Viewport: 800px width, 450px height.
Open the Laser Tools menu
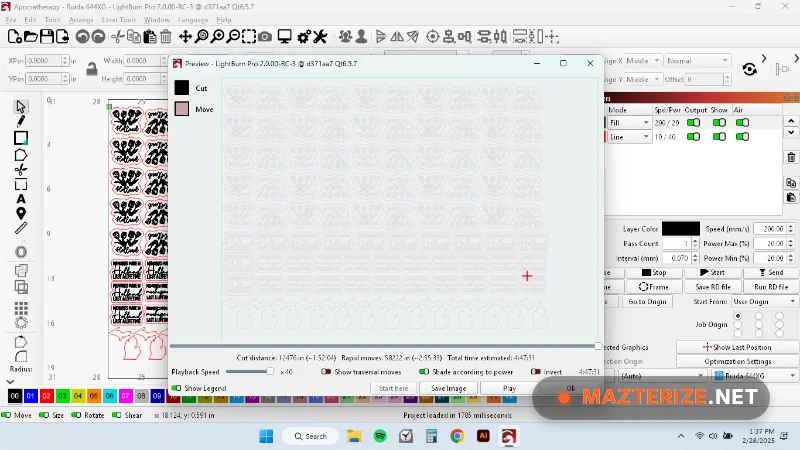click(x=118, y=20)
